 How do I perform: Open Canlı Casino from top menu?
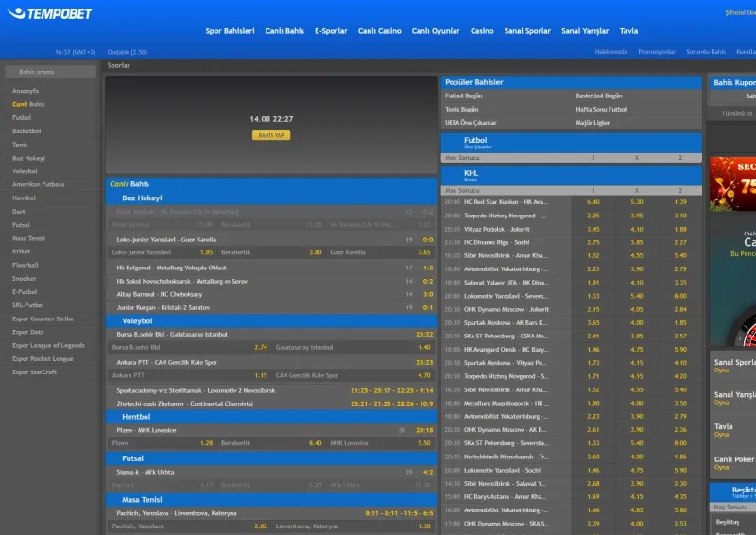(x=380, y=31)
